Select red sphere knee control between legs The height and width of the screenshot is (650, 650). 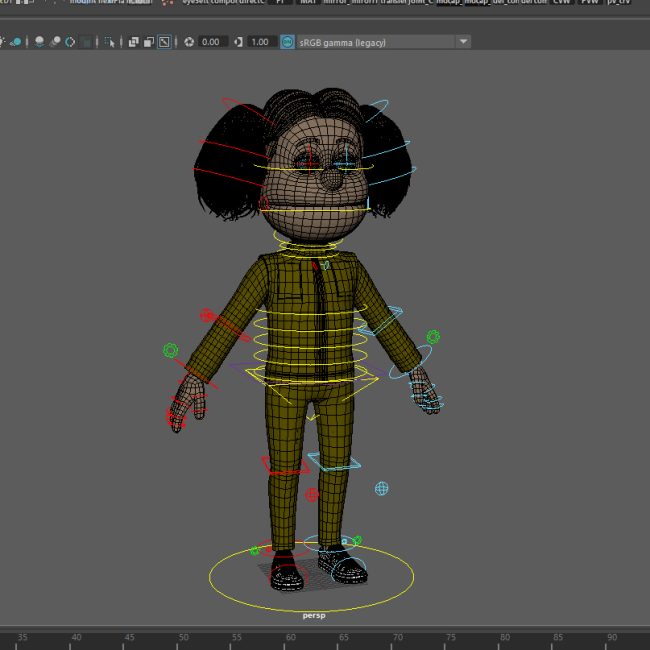click(x=312, y=494)
